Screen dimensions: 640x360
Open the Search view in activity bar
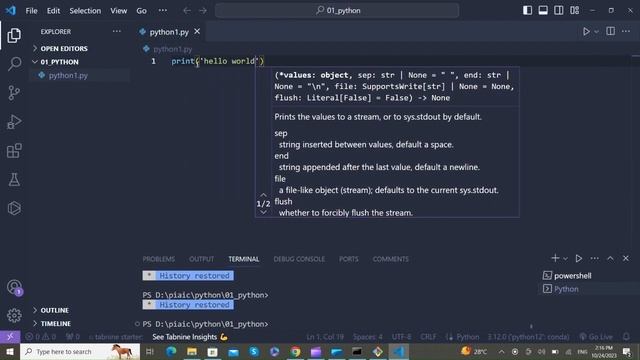coord(14,64)
